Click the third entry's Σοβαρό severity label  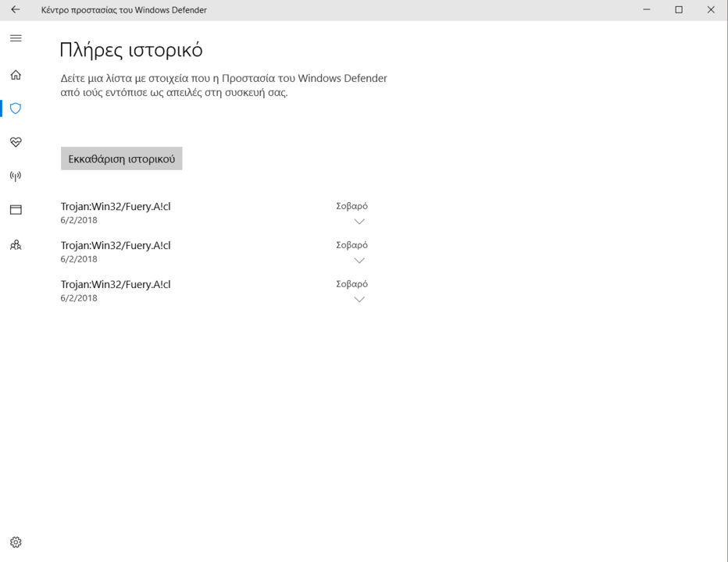pyautogui.click(x=352, y=284)
